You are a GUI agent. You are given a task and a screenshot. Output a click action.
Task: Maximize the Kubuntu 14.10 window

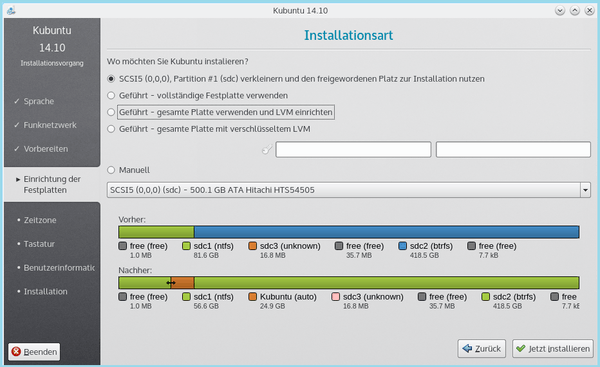pos(575,10)
